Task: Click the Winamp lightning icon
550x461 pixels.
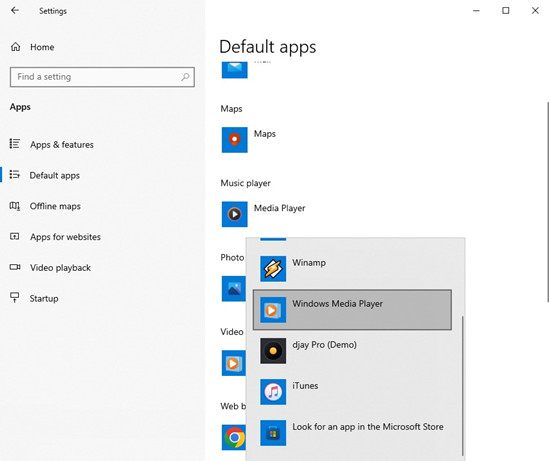Action: (x=273, y=269)
